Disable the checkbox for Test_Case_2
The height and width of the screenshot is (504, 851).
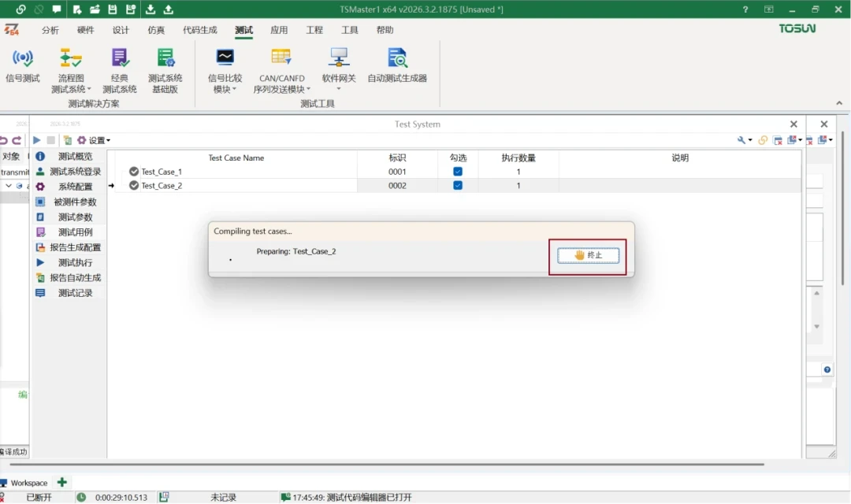pos(458,186)
